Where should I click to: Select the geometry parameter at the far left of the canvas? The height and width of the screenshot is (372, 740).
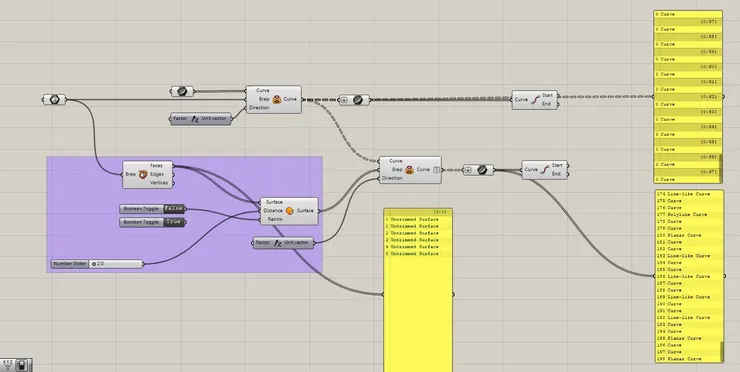pos(54,100)
